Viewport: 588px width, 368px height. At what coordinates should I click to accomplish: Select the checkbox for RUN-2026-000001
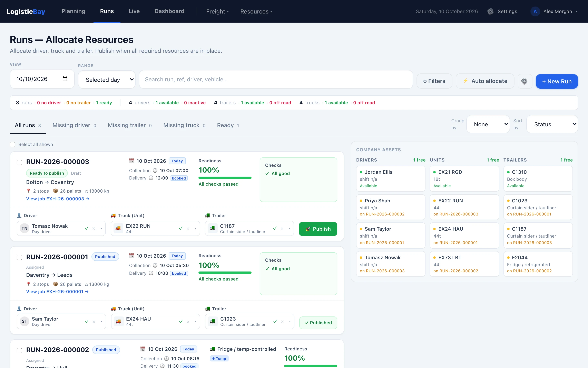pyautogui.click(x=19, y=258)
